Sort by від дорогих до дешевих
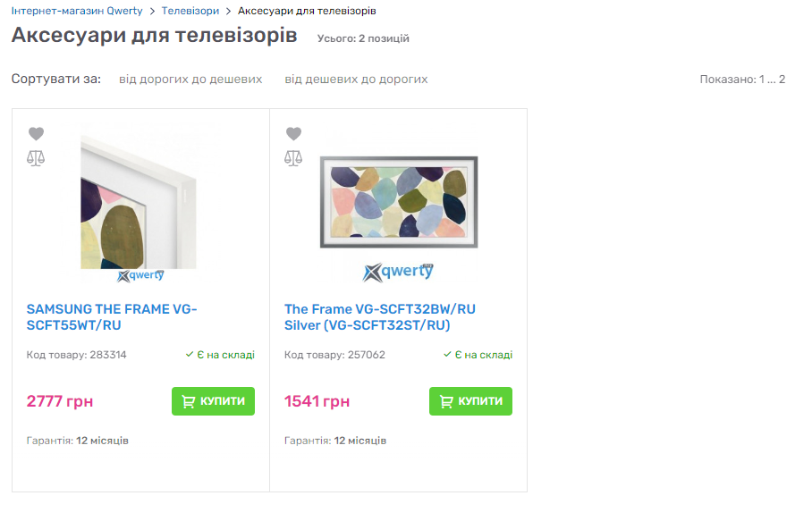The image size is (812, 521). [190, 80]
